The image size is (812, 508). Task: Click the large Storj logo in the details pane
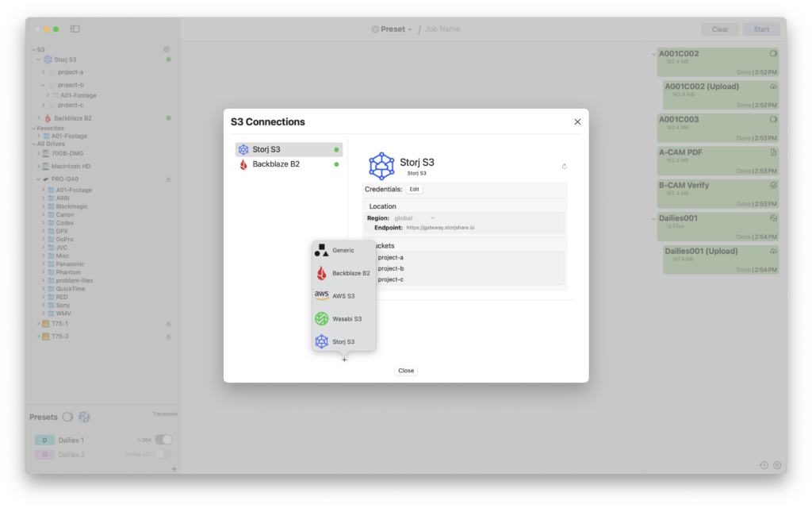381,166
